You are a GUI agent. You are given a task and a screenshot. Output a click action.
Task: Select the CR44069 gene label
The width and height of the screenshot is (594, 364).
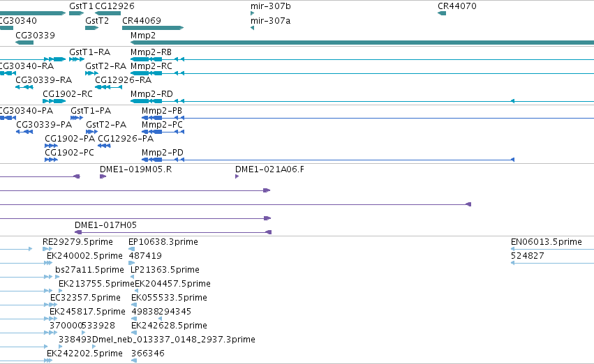pos(141,21)
